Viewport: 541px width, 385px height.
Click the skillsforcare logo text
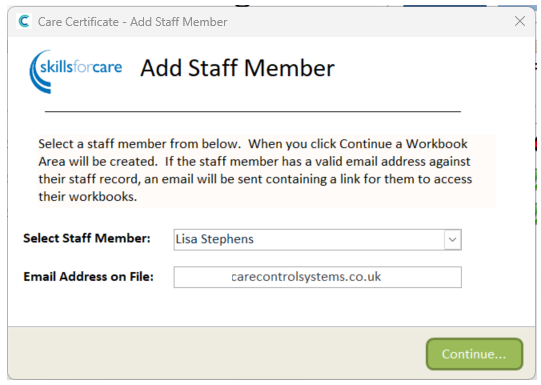[x=81, y=67]
